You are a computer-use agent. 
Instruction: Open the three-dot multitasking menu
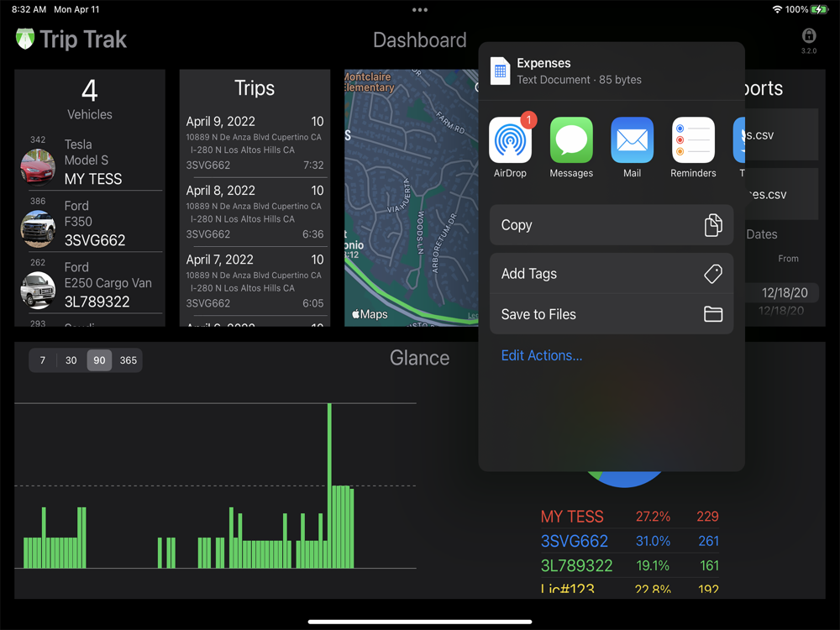420,9
